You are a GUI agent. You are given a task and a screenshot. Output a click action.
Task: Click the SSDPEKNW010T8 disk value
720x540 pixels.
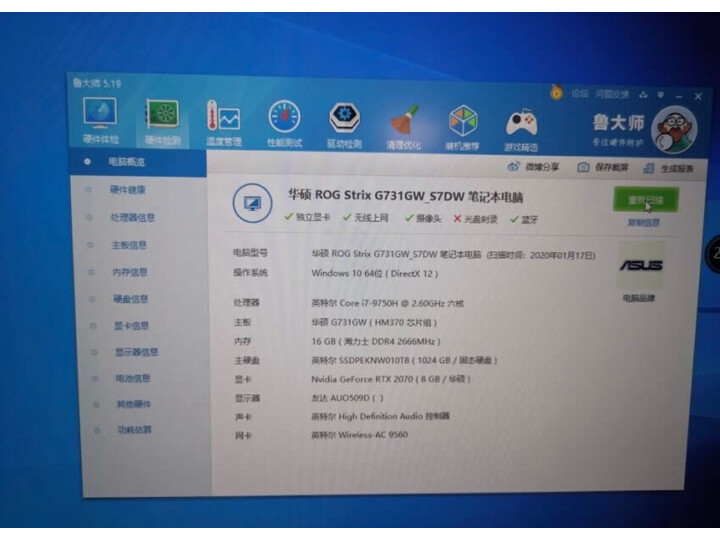click(x=405, y=360)
